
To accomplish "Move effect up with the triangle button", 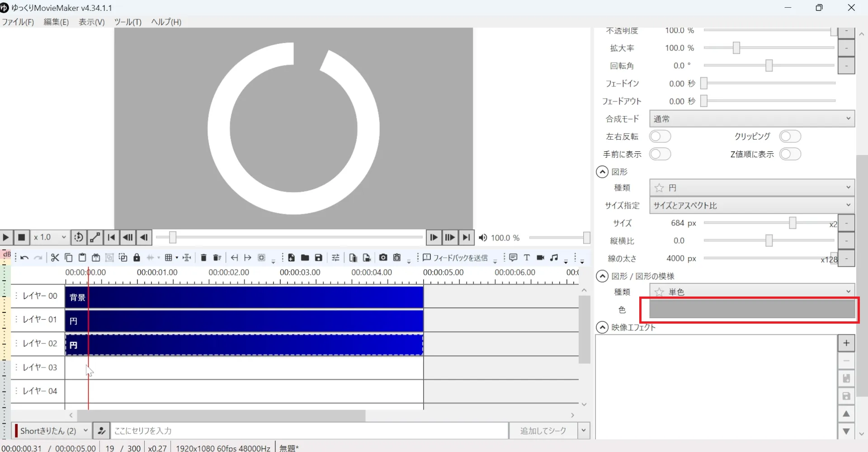I will point(846,414).
